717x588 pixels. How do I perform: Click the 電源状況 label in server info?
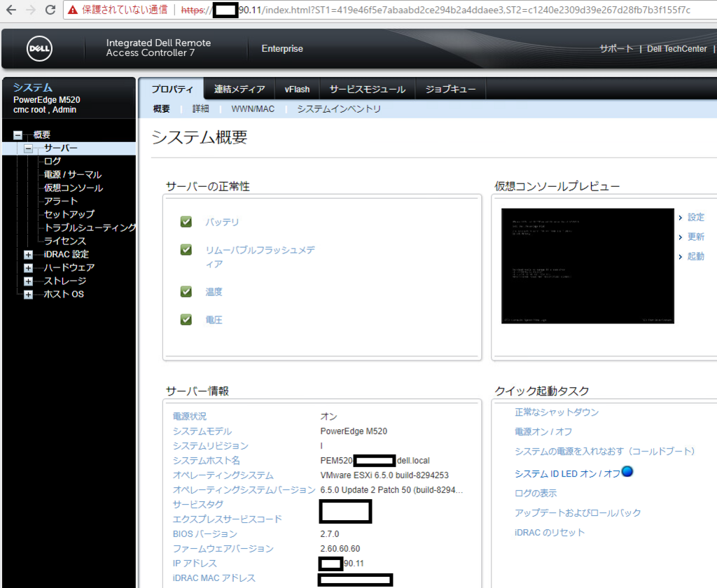tap(189, 416)
